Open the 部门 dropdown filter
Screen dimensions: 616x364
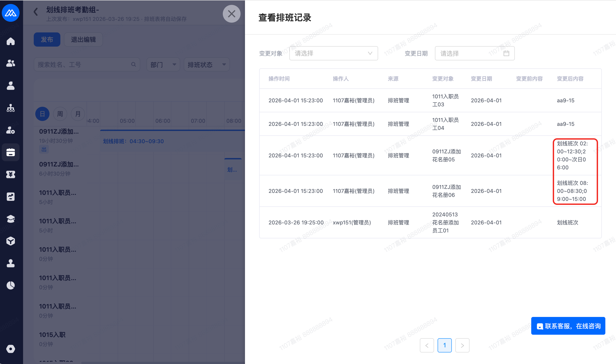click(163, 65)
